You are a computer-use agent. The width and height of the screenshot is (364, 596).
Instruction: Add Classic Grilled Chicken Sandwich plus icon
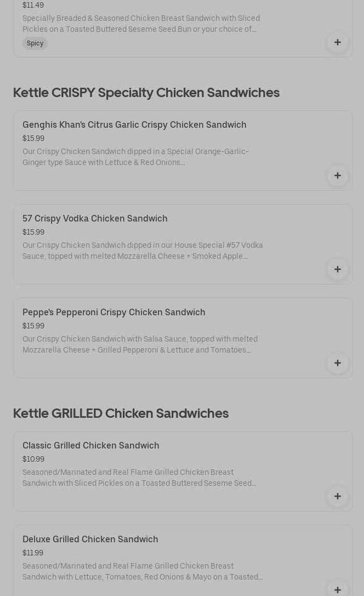point(337,496)
